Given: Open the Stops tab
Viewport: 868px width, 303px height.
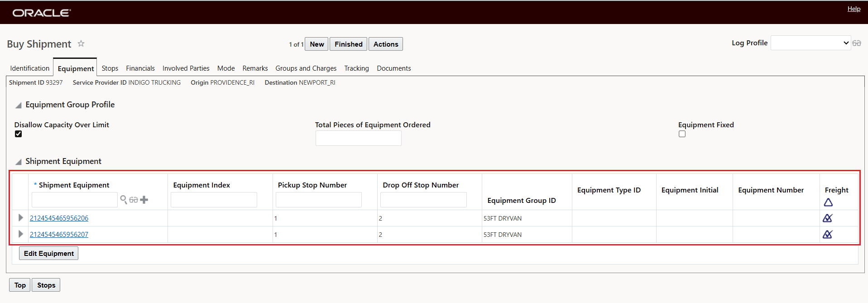Looking at the screenshot, I should tap(110, 68).
